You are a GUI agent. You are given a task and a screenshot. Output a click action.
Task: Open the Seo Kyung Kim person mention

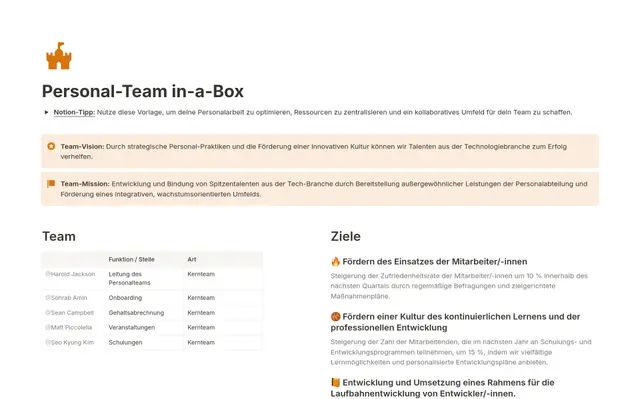69,342
